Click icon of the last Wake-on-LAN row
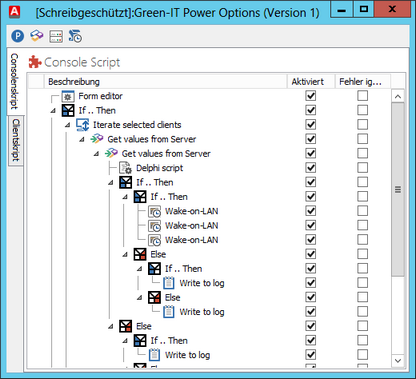 click(x=155, y=240)
